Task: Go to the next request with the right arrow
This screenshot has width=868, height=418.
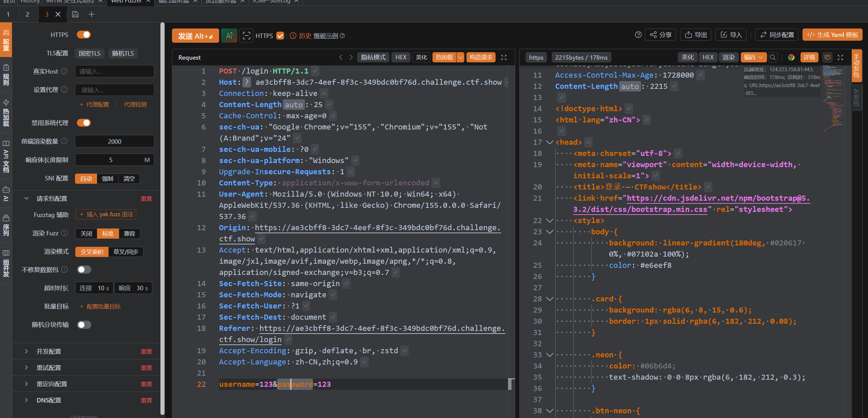Action: [351, 58]
